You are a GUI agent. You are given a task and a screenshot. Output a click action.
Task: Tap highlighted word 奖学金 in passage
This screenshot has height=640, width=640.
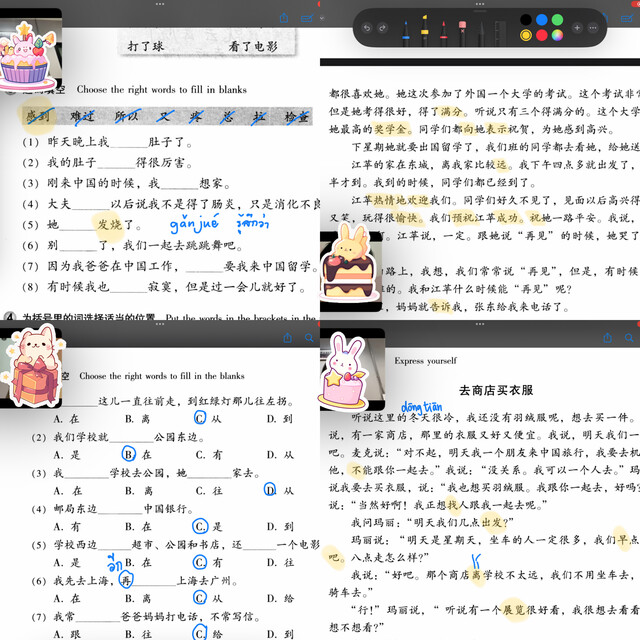(389, 129)
